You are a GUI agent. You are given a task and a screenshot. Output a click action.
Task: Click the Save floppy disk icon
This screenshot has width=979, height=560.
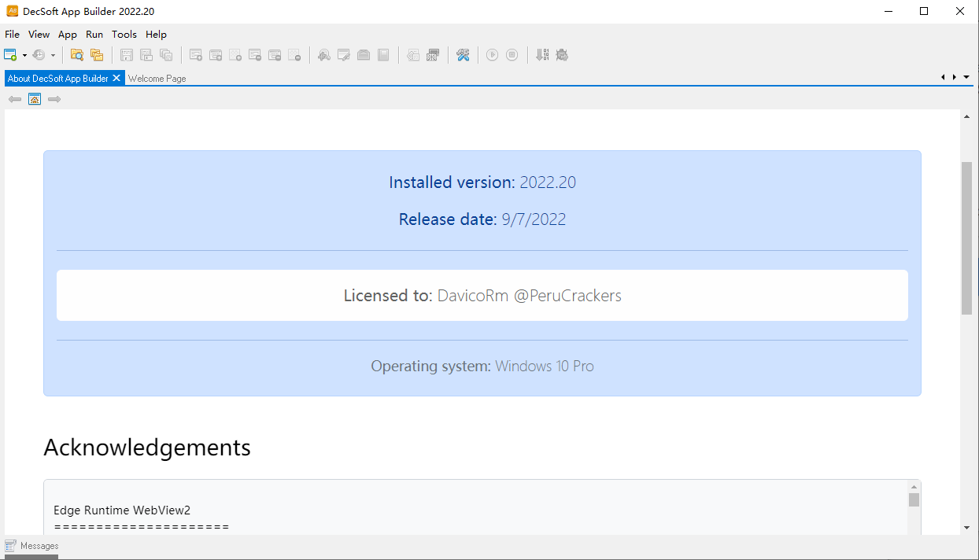click(127, 55)
